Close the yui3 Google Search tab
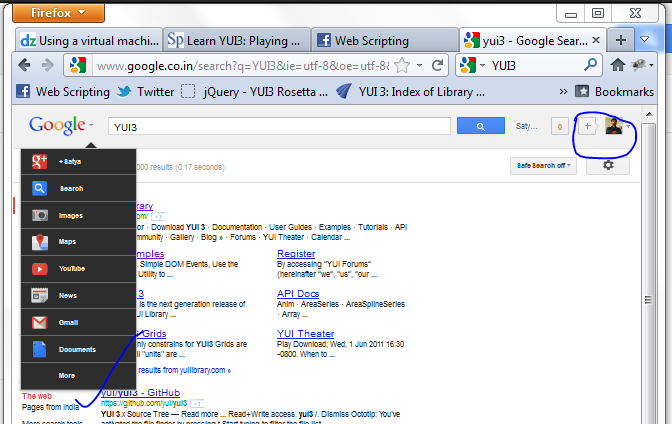The width and height of the screenshot is (672, 424). (596, 40)
